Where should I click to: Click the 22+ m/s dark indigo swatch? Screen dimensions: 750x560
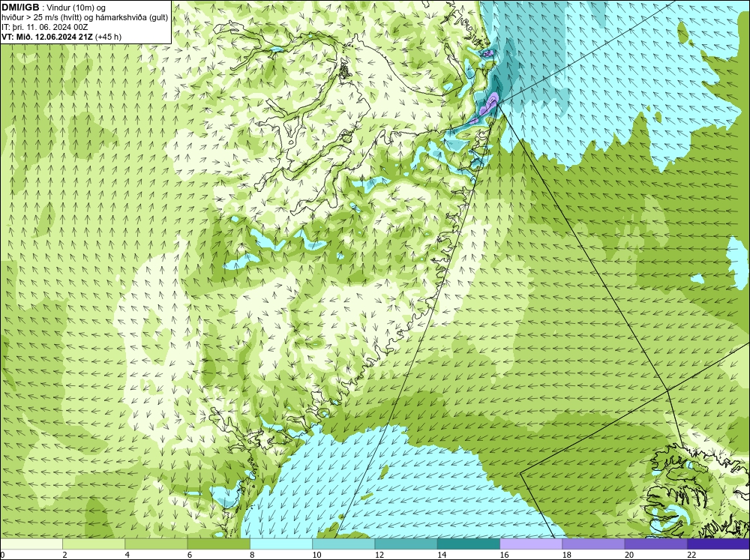(718, 544)
